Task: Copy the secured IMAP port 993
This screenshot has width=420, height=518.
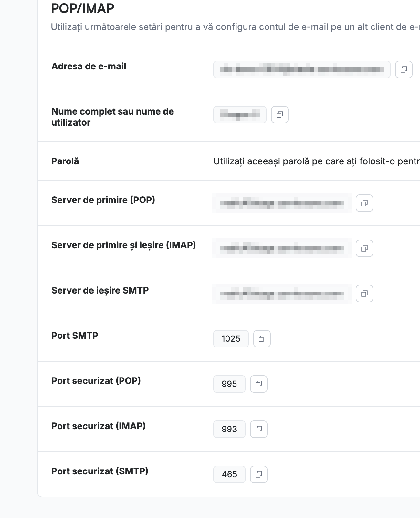Action: (259, 429)
